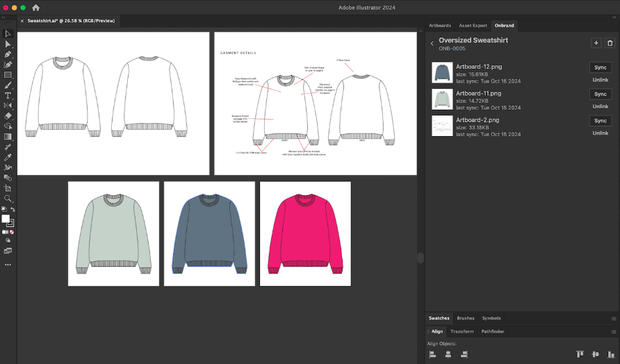
Task: Set paint to None red-slash icon
Action: point(12,232)
